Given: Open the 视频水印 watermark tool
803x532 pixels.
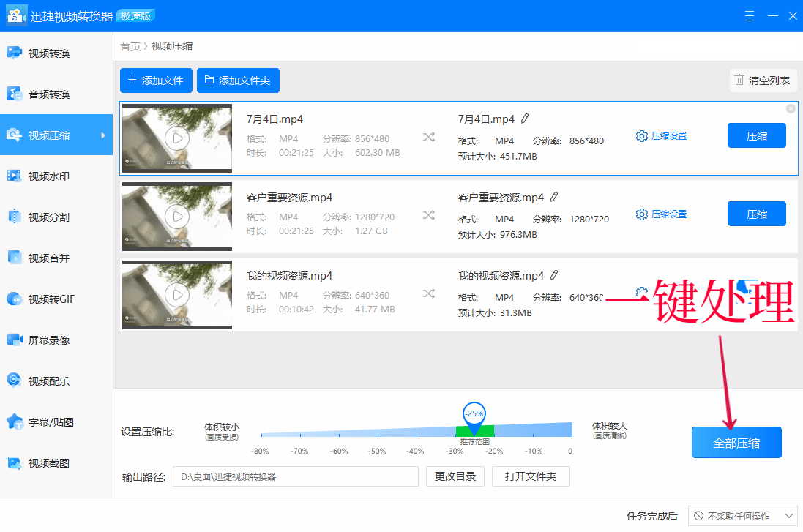Looking at the screenshot, I should pos(44,176).
